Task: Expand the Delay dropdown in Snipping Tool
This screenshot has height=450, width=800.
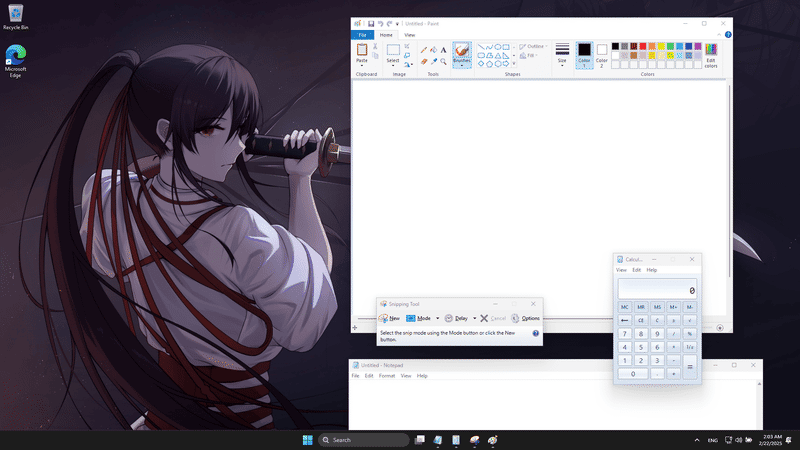Action: click(473, 318)
